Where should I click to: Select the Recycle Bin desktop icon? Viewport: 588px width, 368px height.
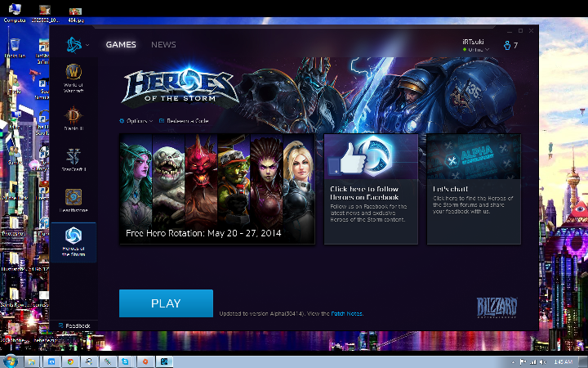(15, 48)
